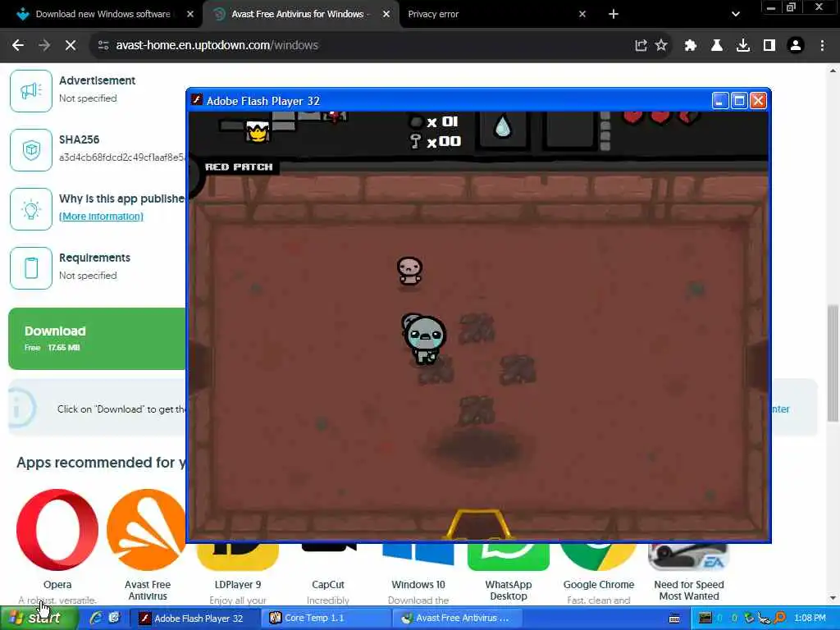Open a new browser tab
This screenshot has height=630, width=840.
(x=614, y=14)
